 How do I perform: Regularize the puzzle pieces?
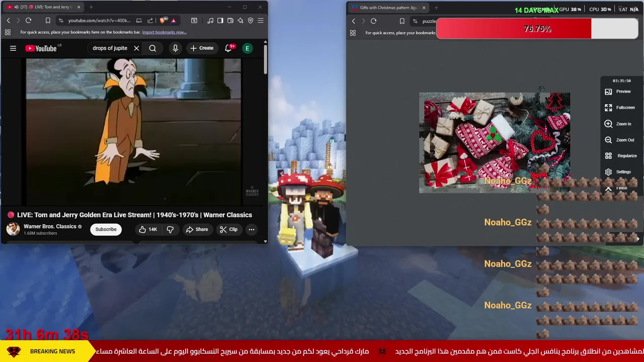(620, 156)
